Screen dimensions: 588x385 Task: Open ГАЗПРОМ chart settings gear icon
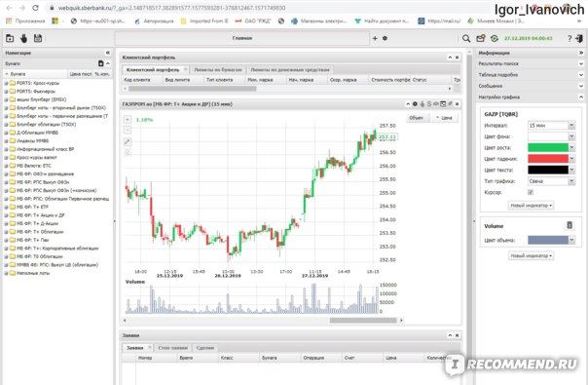[x=415, y=104]
